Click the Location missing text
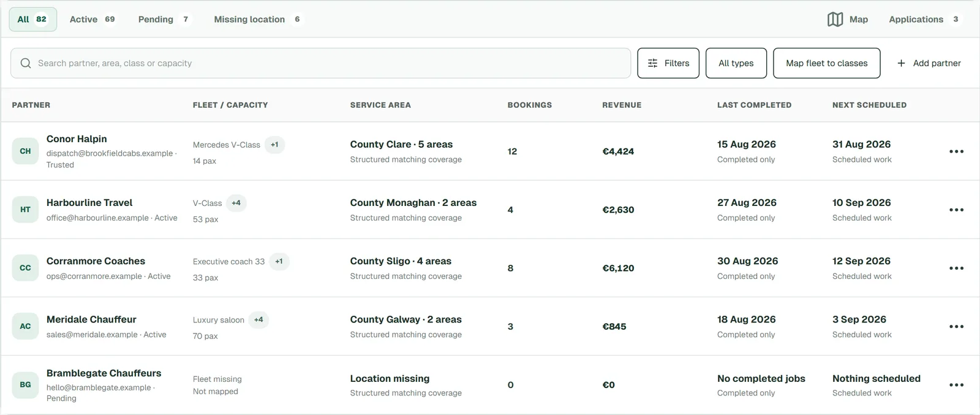980x415 pixels. [x=390, y=379]
